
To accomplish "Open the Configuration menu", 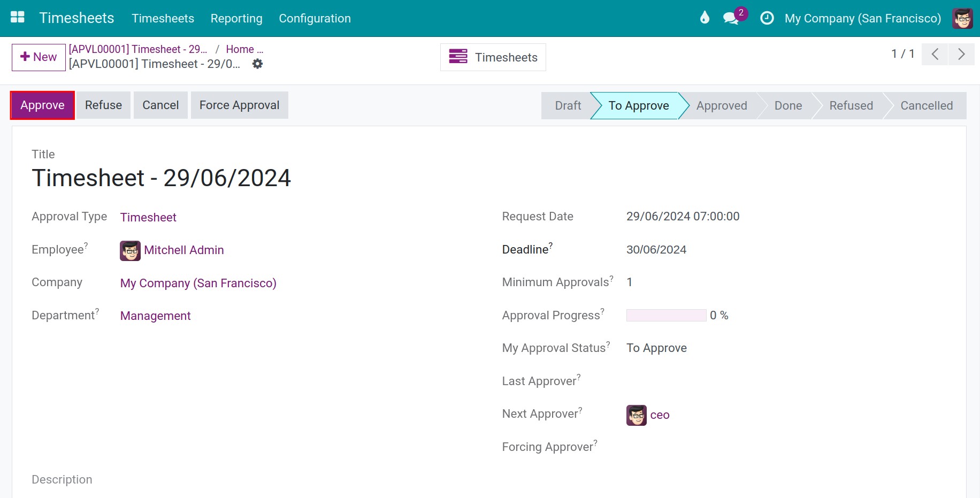I will pos(315,18).
